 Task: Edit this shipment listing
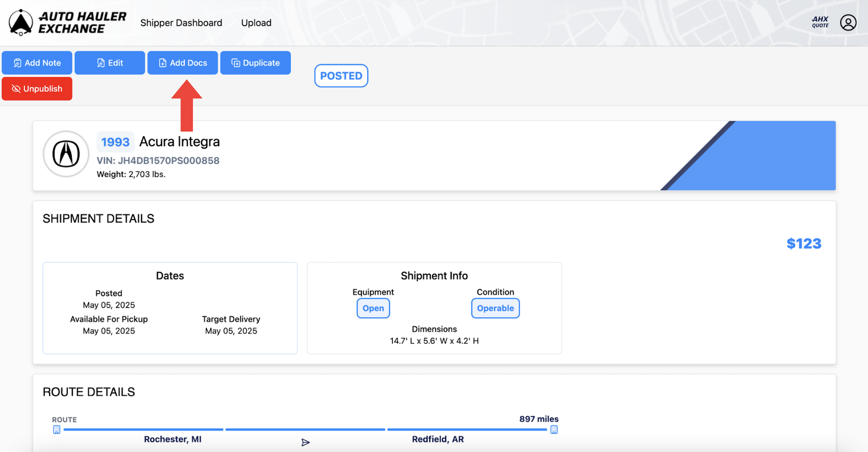pos(110,63)
